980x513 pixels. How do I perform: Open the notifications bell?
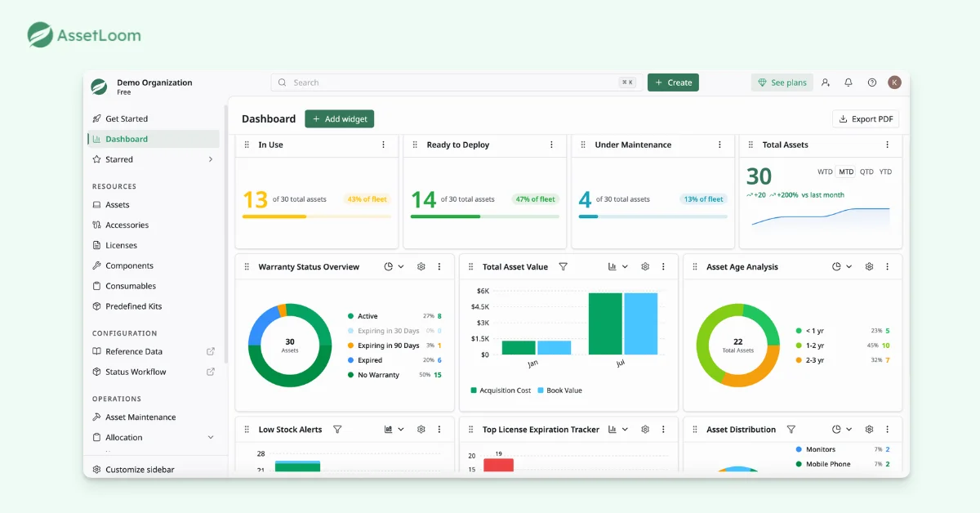point(849,83)
